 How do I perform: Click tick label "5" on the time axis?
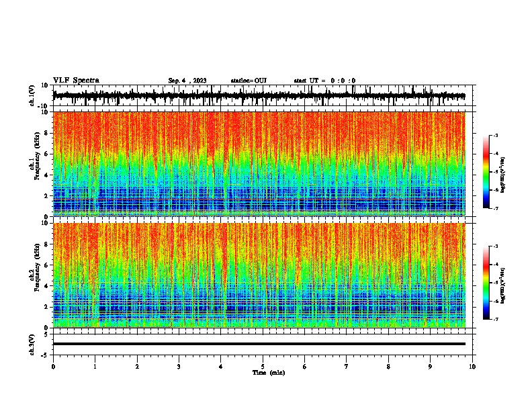[263, 367]
